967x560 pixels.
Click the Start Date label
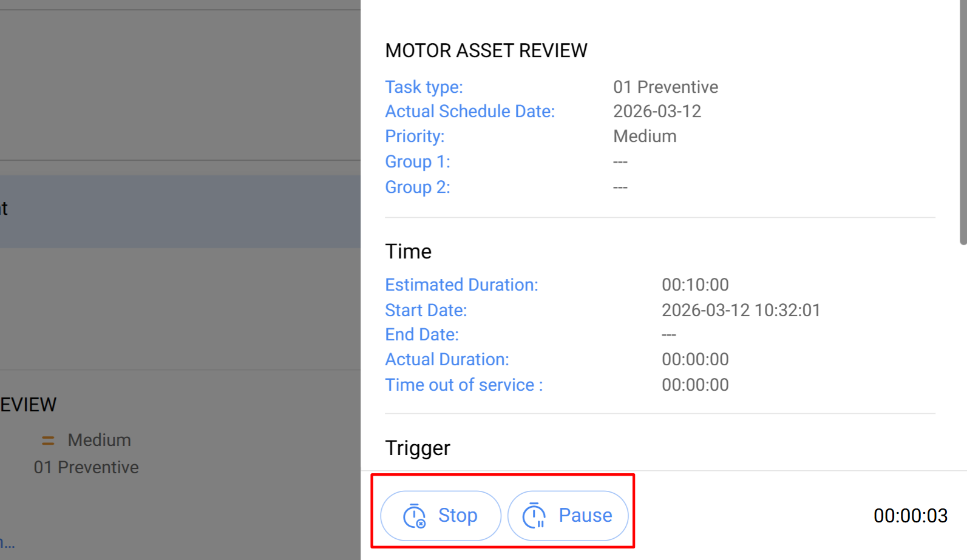point(426,311)
